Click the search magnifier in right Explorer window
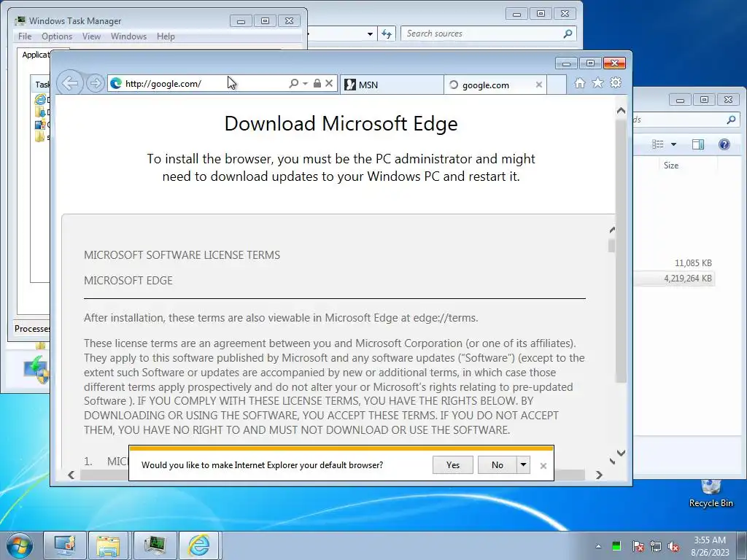Image resolution: width=747 pixels, height=560 pixels. 731,120
